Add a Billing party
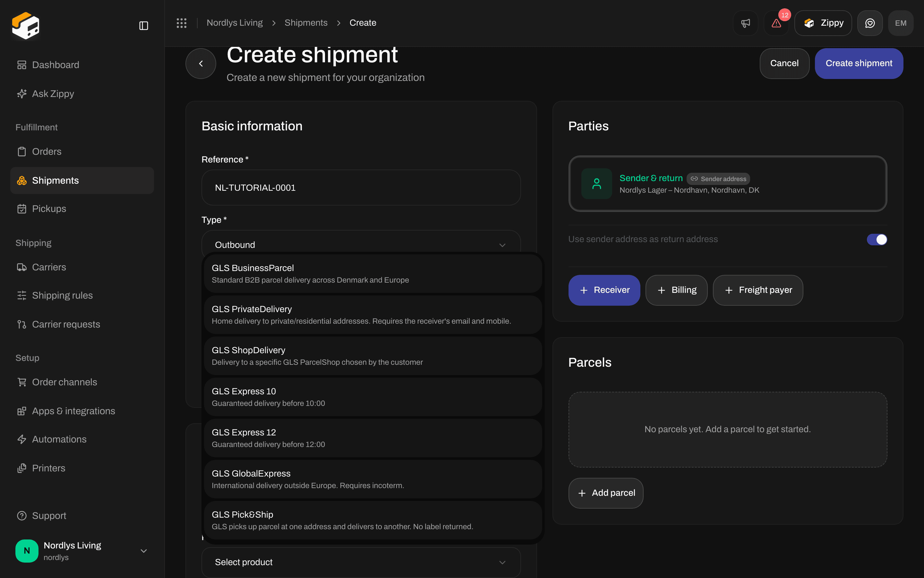924x578 pixels. 676,290
